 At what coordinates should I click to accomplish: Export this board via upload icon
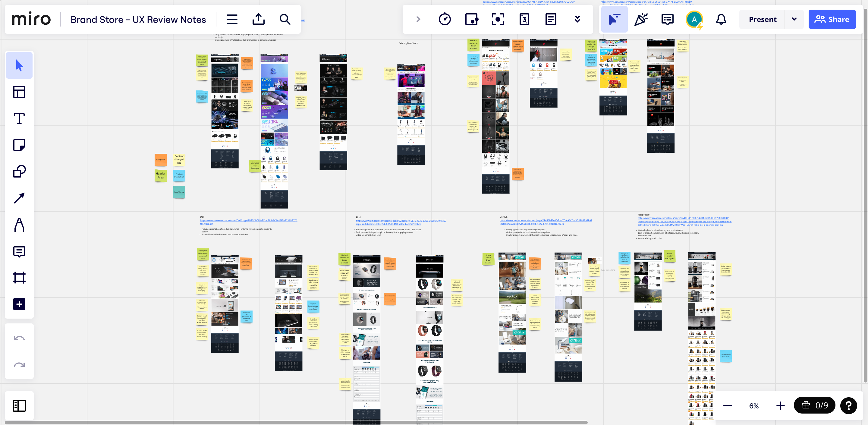[259, 19]
